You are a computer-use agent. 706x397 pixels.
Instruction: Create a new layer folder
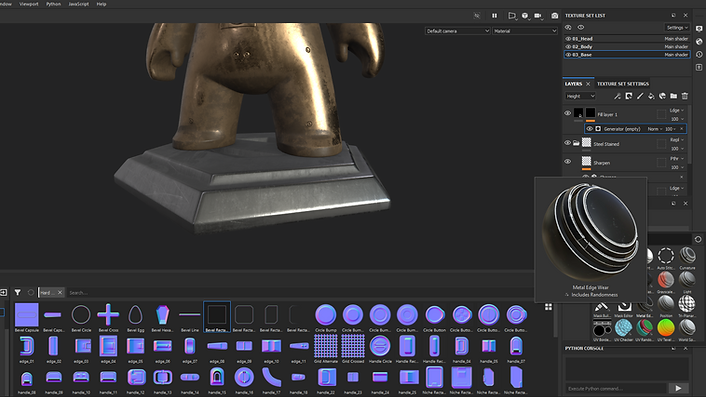coord(674,96)
